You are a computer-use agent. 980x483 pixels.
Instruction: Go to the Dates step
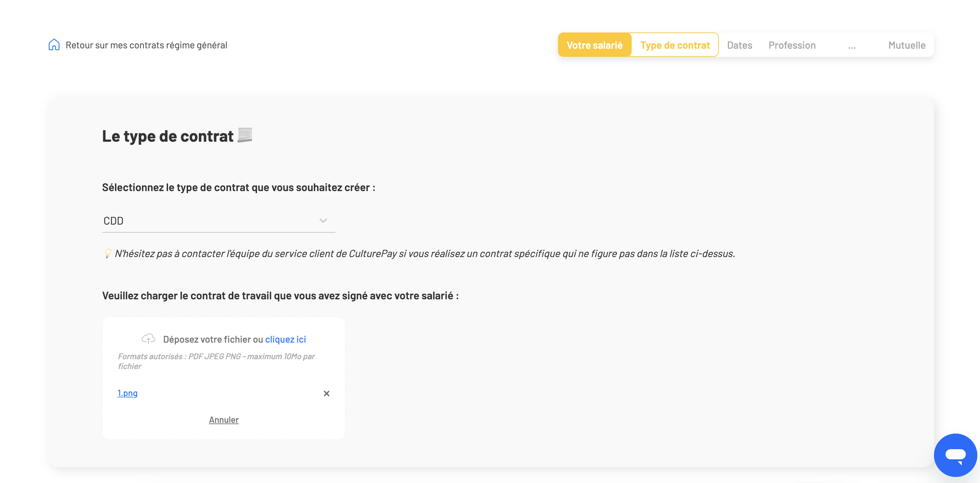[739, 45]
